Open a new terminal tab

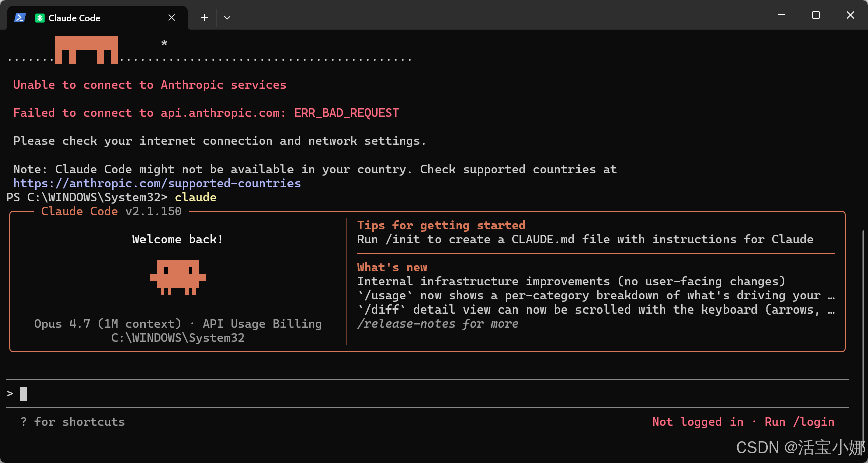click(x=204, y=18)
